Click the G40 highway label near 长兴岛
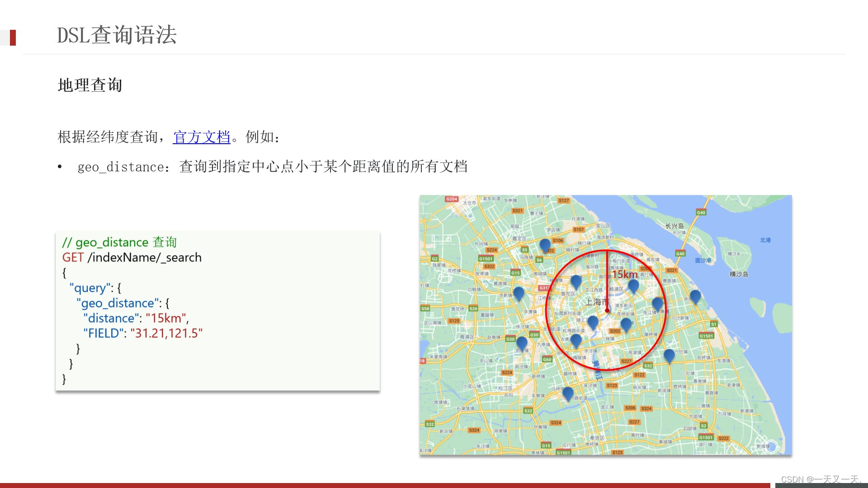868x488 pixels. pos(701,212)
